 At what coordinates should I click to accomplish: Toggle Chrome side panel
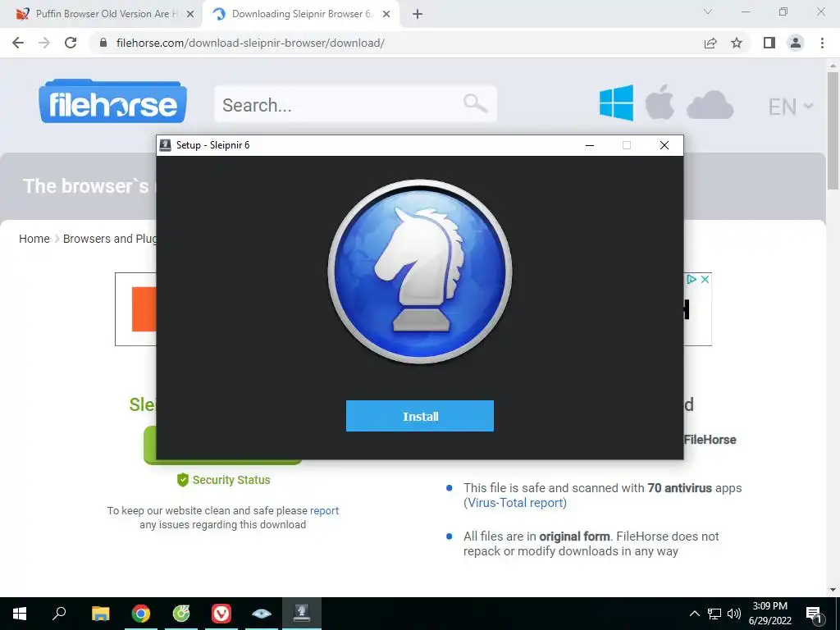click(769, 43)
